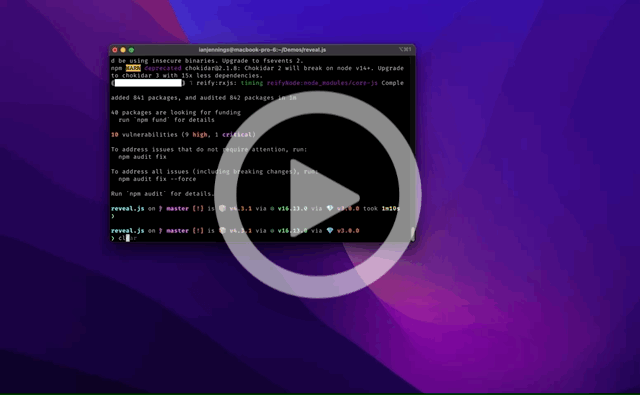Screen dimensions: 640x395
Task: Click '40 packages are looking for funding'
Action: point(176,113)
